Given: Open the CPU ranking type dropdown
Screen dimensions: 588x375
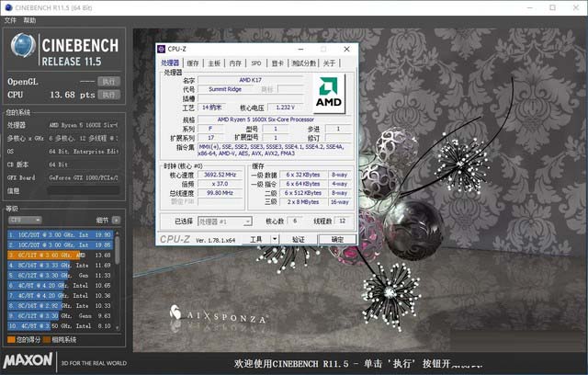Looking at the screenshot, I should click(25, 220).
